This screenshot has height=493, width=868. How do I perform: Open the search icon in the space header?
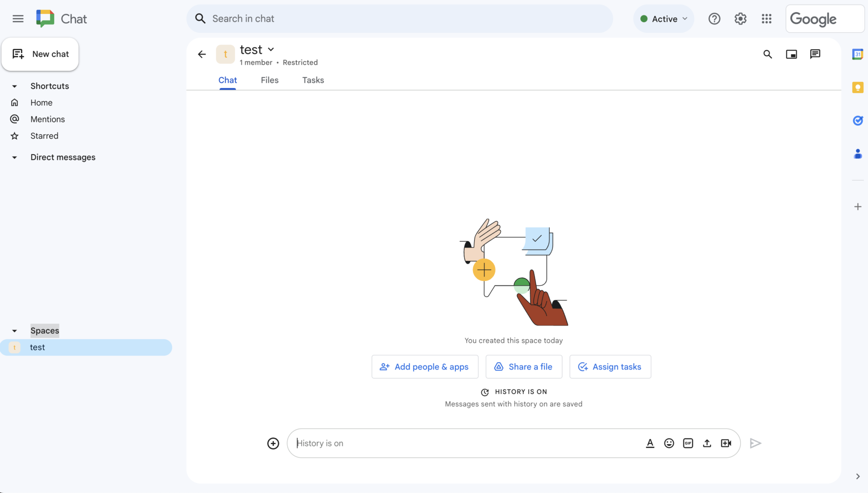767,54
